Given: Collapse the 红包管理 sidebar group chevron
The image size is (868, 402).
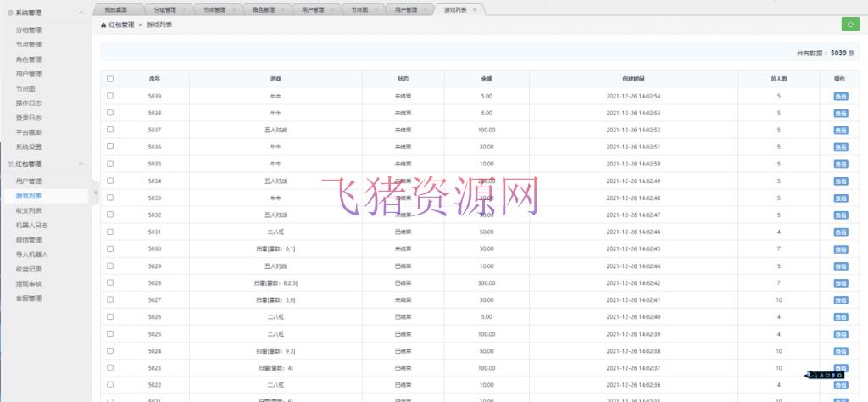Looking at the screenshot, I should [81, 164].
